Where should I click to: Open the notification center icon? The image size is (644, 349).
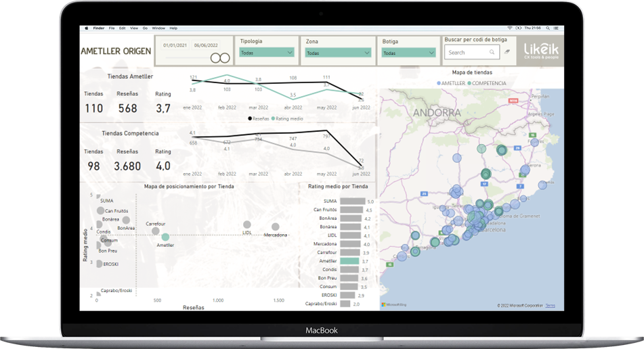point(557,28)
